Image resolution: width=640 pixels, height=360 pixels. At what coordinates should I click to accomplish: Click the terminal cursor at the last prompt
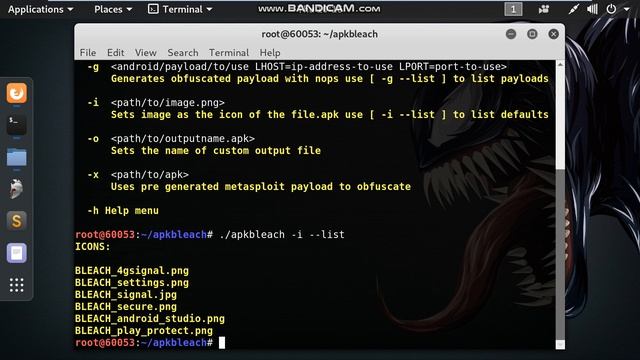click(x=222, y=343)
